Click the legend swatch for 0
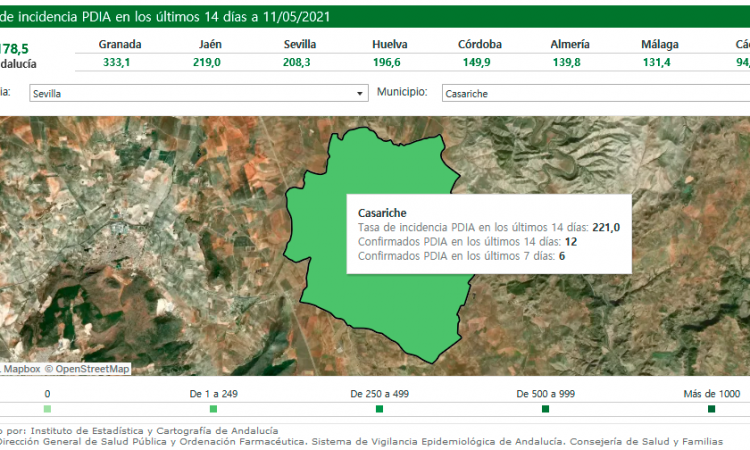This screenshot has width=750, height=450. pos(47,409)
